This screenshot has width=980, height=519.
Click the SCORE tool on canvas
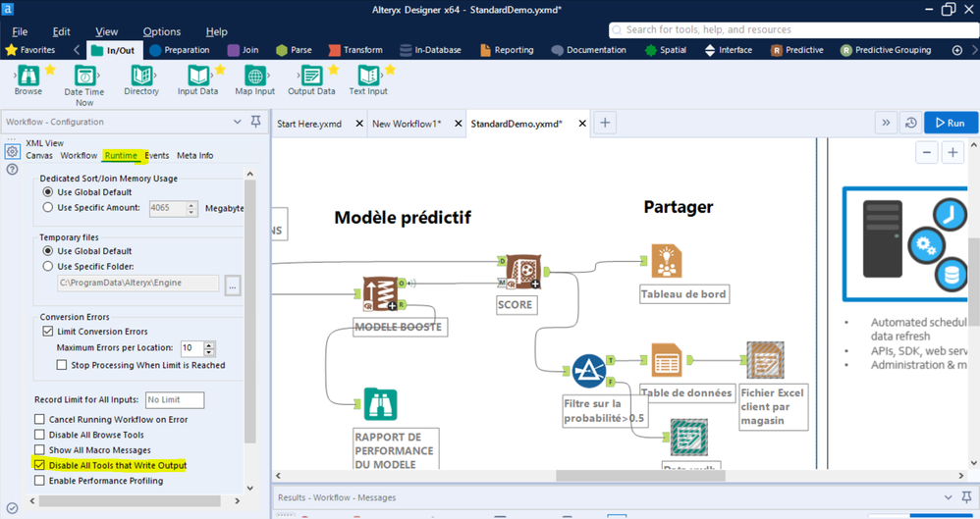[523, 272]
